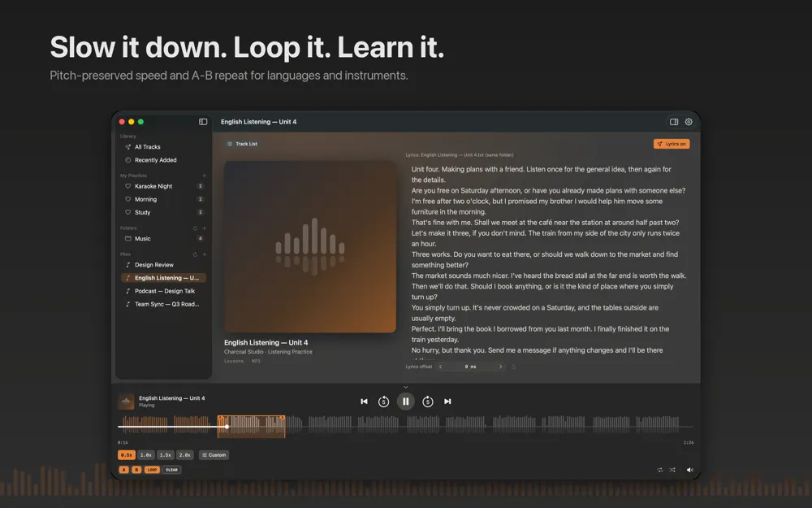The image size is (812, 508).
Task: Open the Track List view
Action: pos(242,144)
